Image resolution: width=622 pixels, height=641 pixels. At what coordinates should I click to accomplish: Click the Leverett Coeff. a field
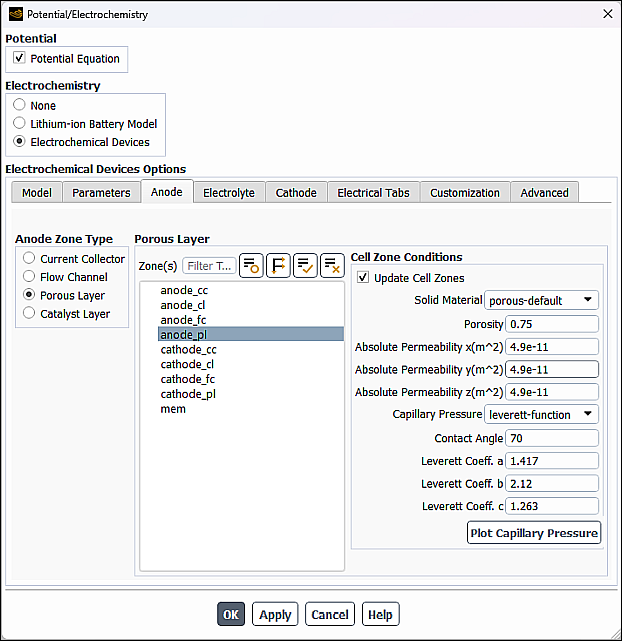pos(552,461)
